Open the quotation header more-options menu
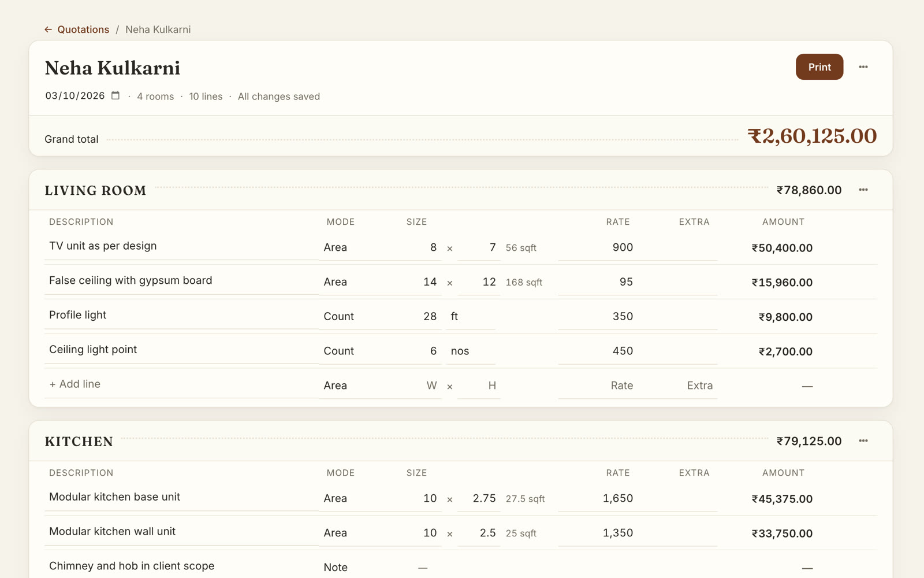This screenshot has height=578, width=924. click(x=863, y=67)
